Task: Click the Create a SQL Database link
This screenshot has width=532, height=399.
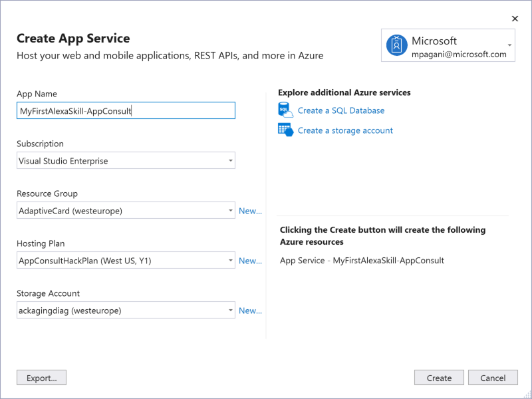Action: click(341, 110)
